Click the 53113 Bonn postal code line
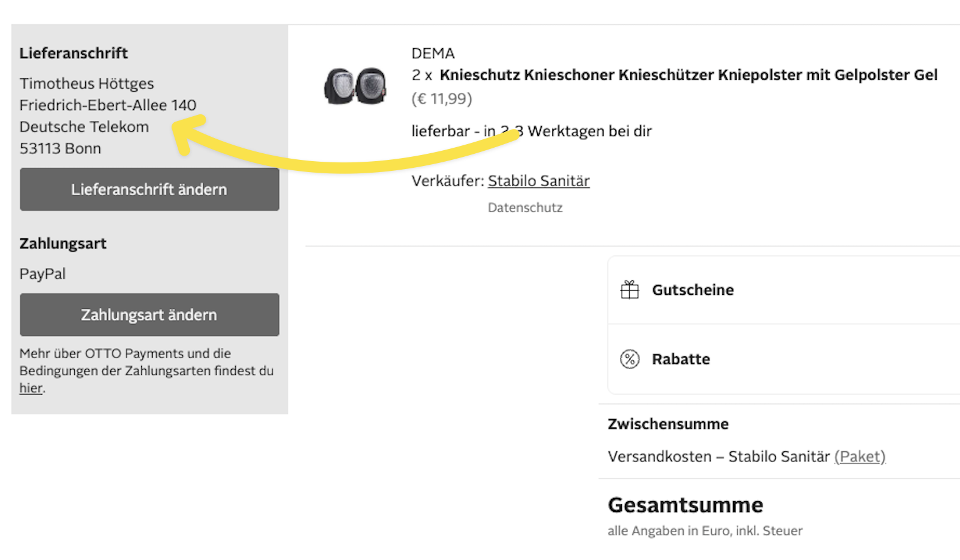Viewport: 960px width, 560px height. point(60,149)
